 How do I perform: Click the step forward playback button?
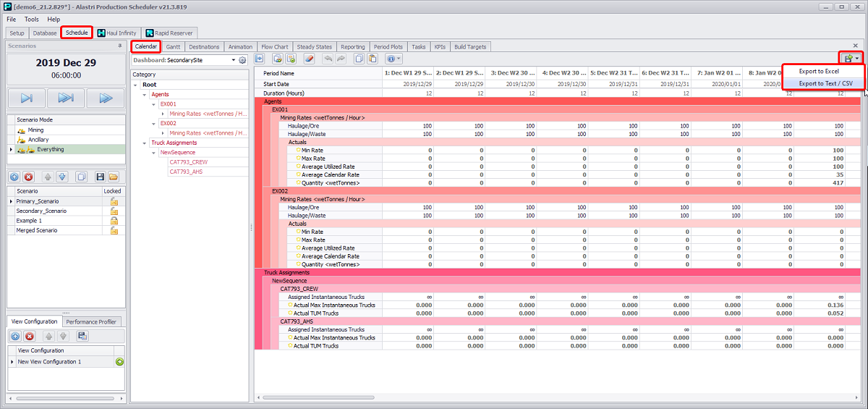click(27, 98)
